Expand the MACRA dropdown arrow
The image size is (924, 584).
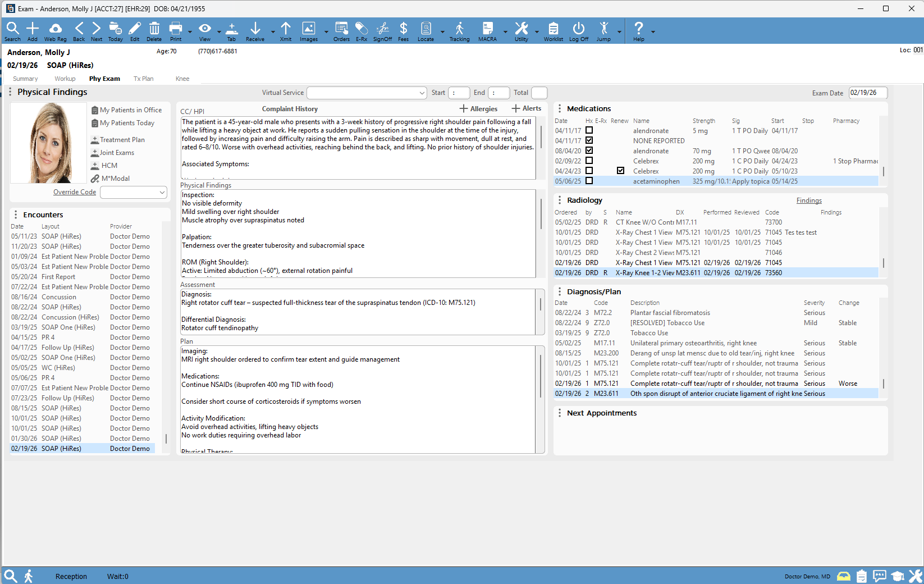(x=505, y=32)
